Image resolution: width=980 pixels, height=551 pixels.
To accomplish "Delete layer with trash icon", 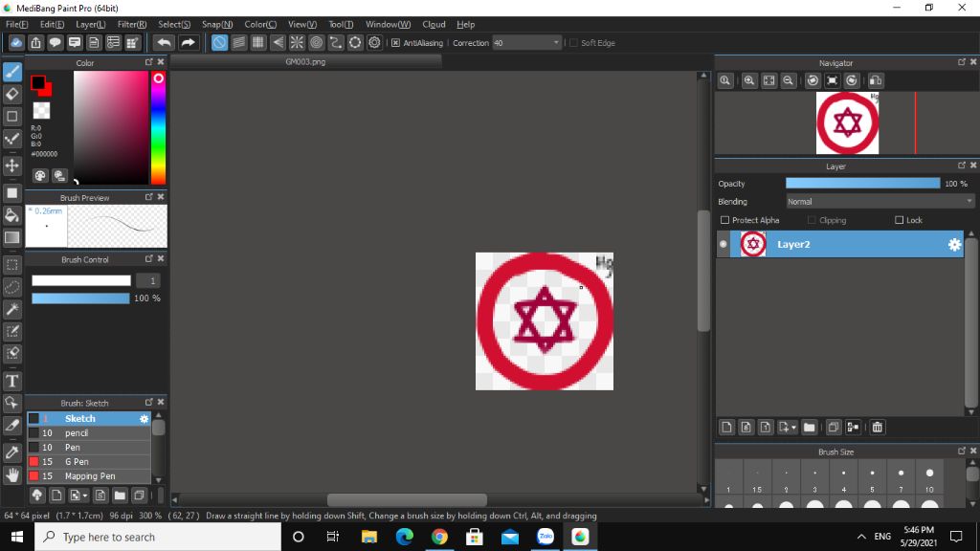I will click(x=878, y=428).
